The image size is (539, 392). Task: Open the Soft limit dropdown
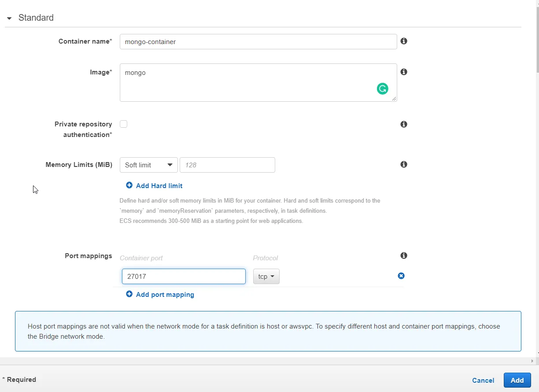point(148,165)
